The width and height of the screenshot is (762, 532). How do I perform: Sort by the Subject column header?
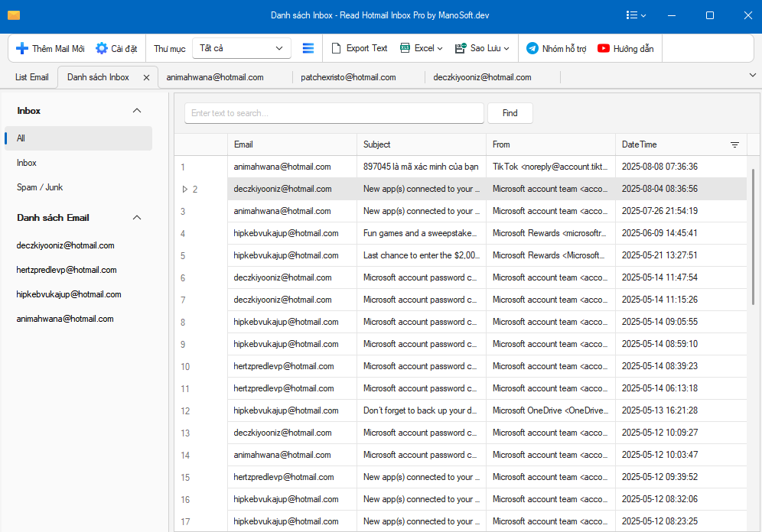click(422, 144)
